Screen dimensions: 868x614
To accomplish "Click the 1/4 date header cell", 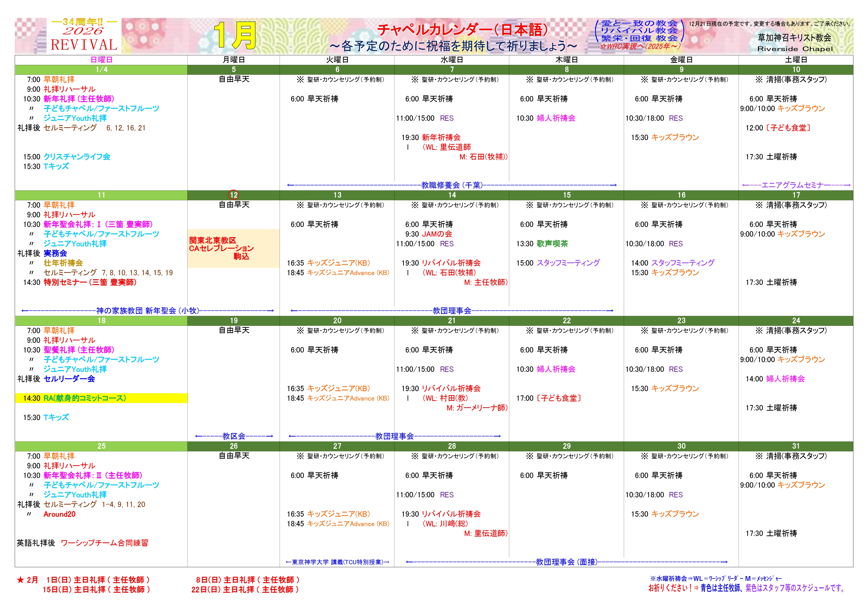I will 101,70.
